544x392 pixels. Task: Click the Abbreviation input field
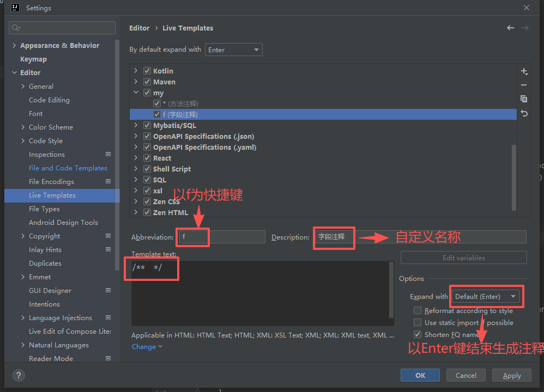click(222, 237)
